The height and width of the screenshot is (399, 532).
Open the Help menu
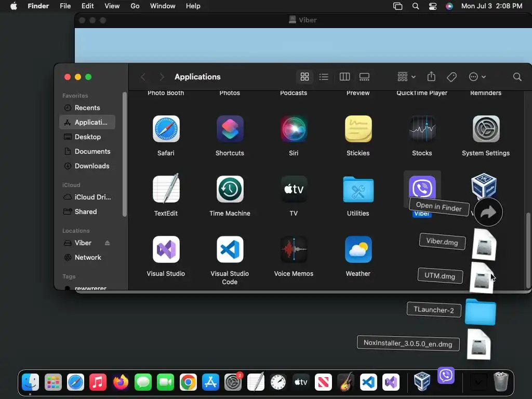click(x=193, y=6)
